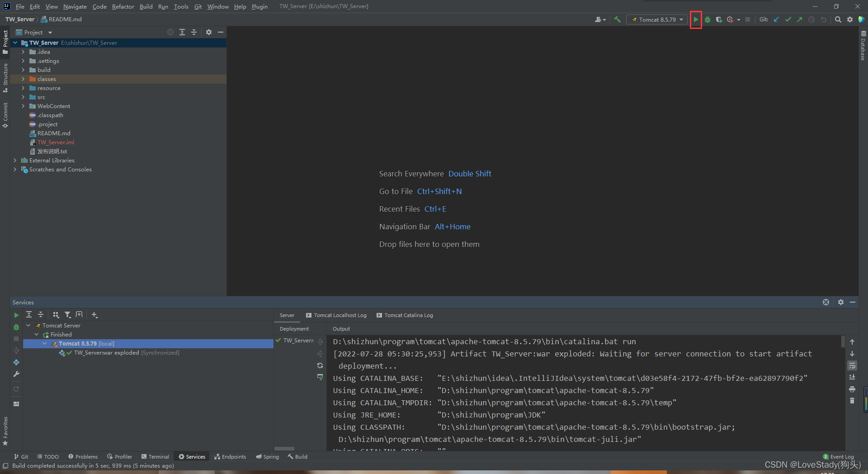Clear console with trash icon
This screenshot has height=474, width=868.
852,401
